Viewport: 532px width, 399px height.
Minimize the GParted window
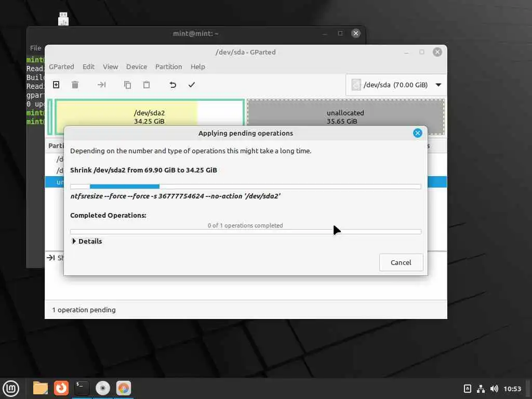(406, 52)
